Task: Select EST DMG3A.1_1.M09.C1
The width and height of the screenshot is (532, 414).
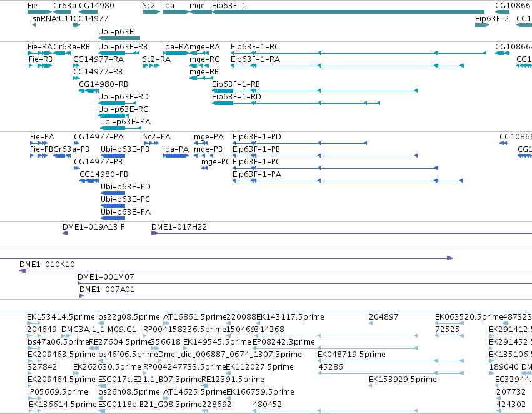Action: [x=66, y=336]
